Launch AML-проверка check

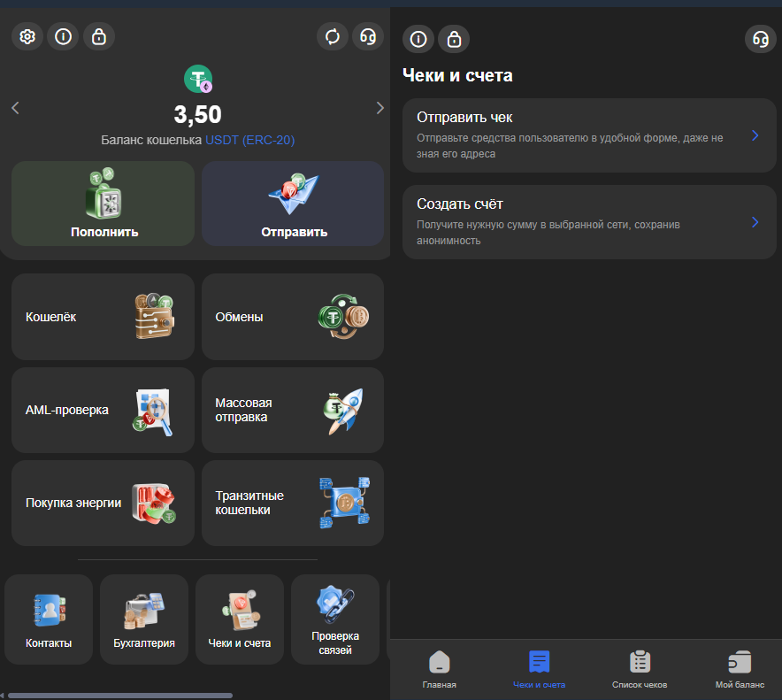point(103,410)
